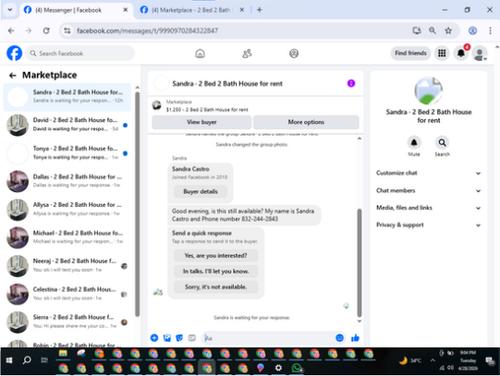This screenshot has width=500, height=376.
Task: Open the group photo thumbnail in sidebar
Action: (x=428, y=91)
